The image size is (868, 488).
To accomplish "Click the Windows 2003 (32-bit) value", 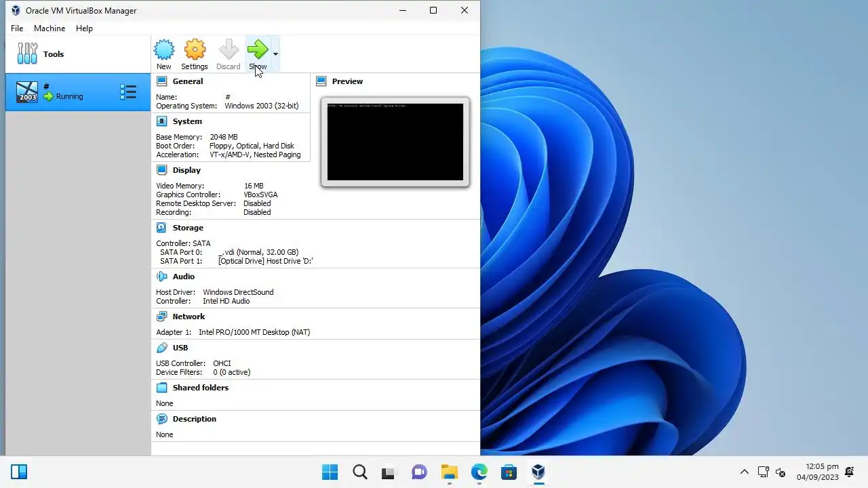I will coord(262,106).
